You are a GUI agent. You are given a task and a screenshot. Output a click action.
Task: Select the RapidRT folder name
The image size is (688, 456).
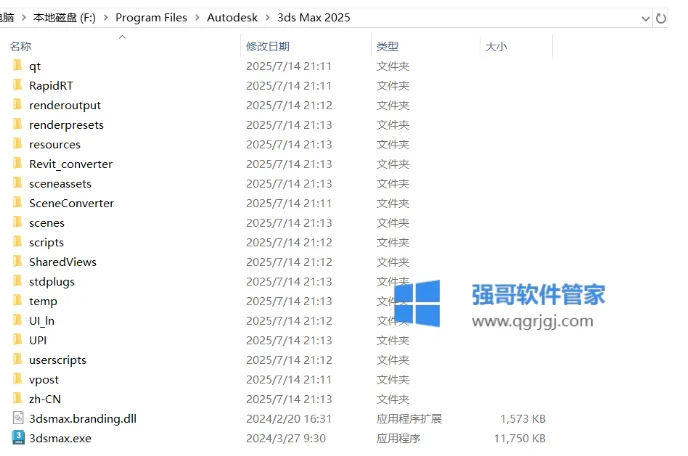[51, 86]
